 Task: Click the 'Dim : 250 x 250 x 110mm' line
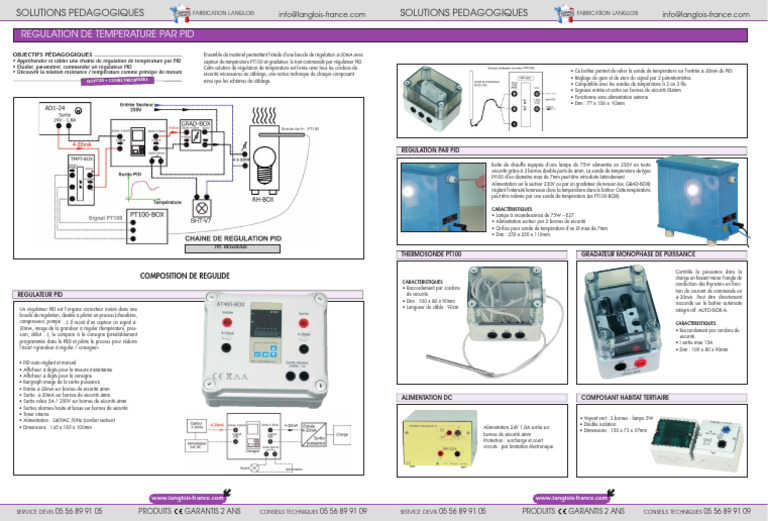[x=522, y=235]
